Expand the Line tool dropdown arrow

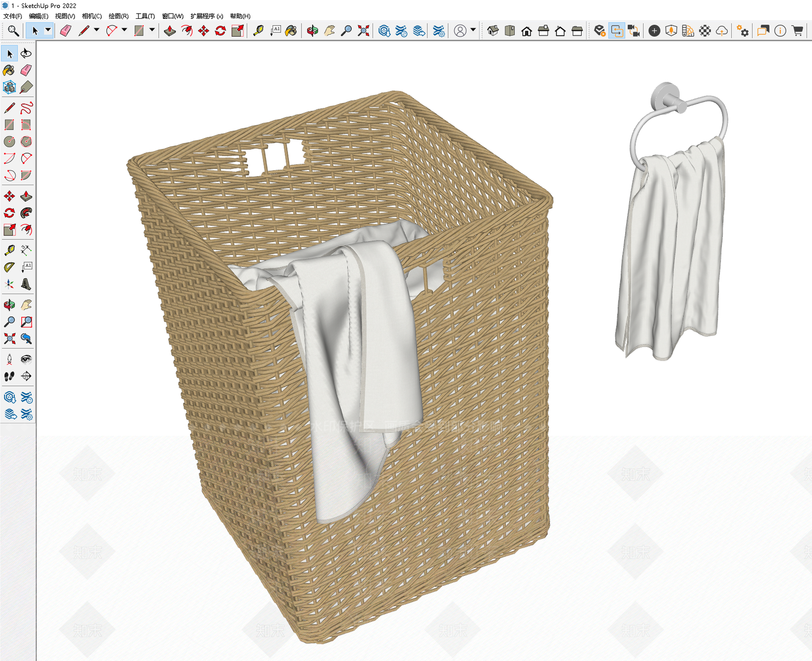click(x=96, y=30)
